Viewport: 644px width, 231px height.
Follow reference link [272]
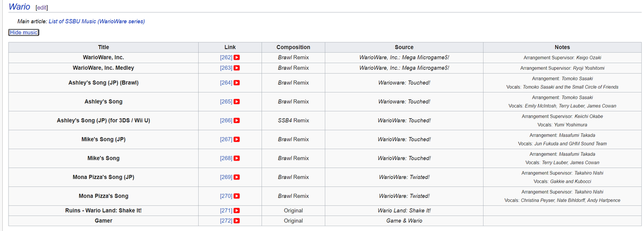225,221
